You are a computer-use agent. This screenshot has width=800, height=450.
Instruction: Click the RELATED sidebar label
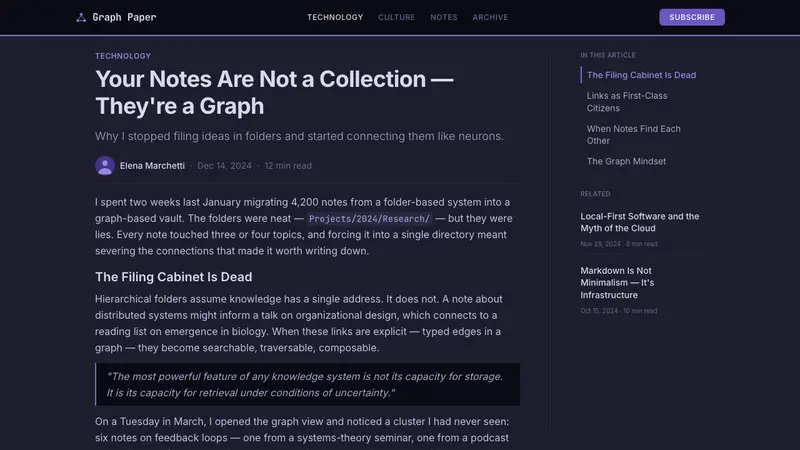[595, 194]
